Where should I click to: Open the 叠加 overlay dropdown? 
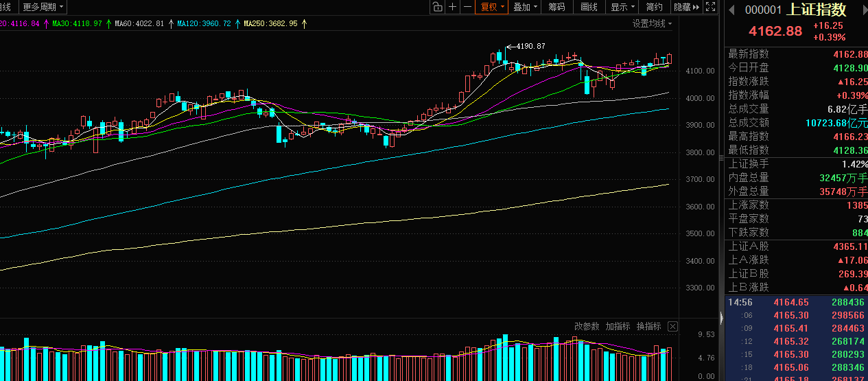(x=525, y=7)
